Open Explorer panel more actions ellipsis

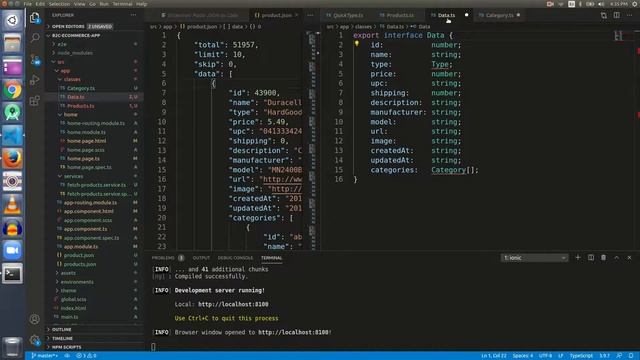tap(133, 15)
